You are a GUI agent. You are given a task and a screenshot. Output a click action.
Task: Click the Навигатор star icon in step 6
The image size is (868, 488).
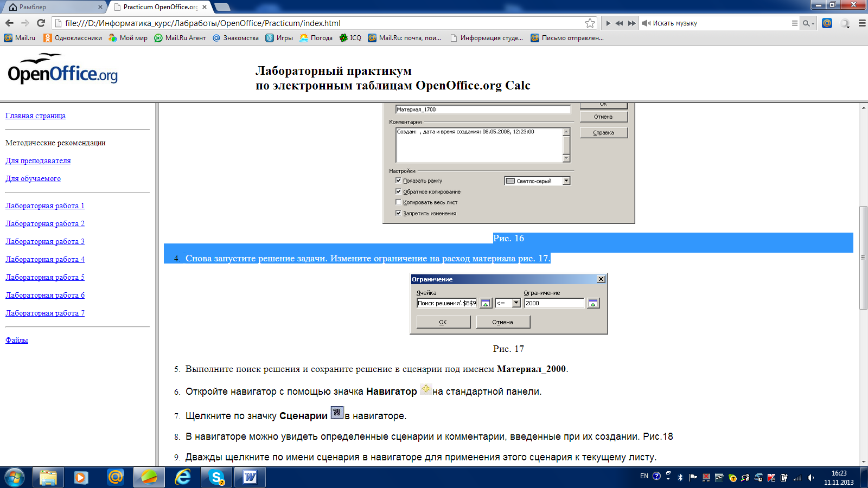[x=426, y=389]
